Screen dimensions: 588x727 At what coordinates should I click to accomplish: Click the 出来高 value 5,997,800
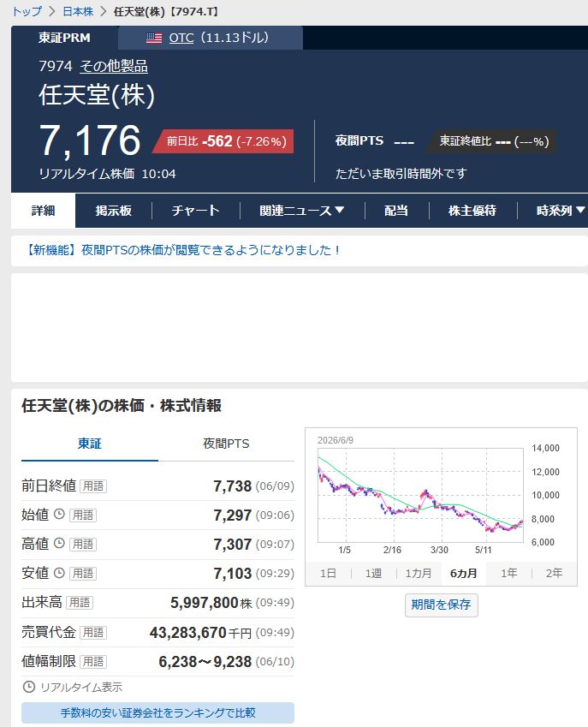[205, 602]
